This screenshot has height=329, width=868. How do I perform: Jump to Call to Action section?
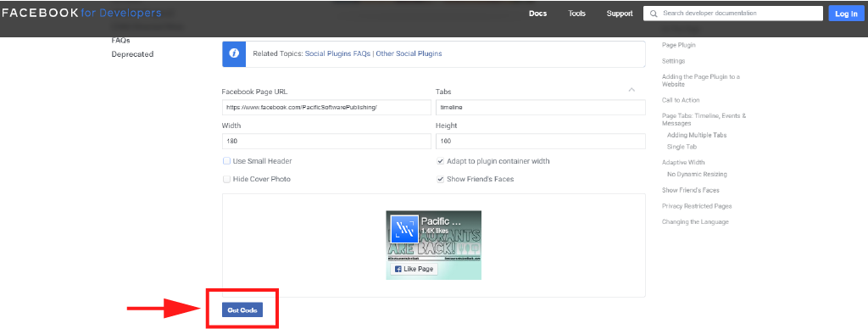click(x=681, y=100)
